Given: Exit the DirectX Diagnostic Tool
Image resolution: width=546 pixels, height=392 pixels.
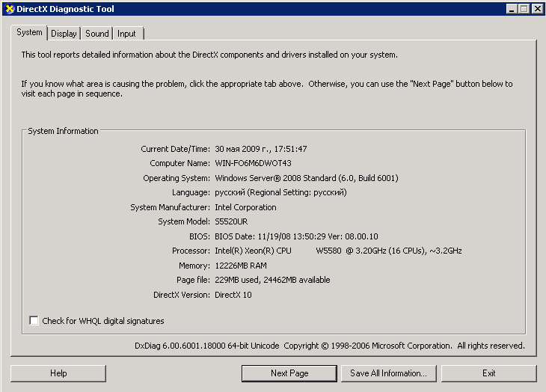Looking at the screenshot, I should click(489, 373).
